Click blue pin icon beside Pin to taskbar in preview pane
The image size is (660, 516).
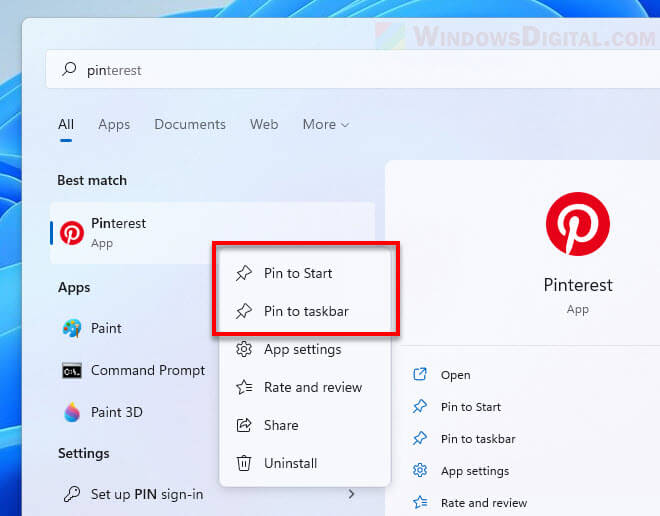coord(420,439)
